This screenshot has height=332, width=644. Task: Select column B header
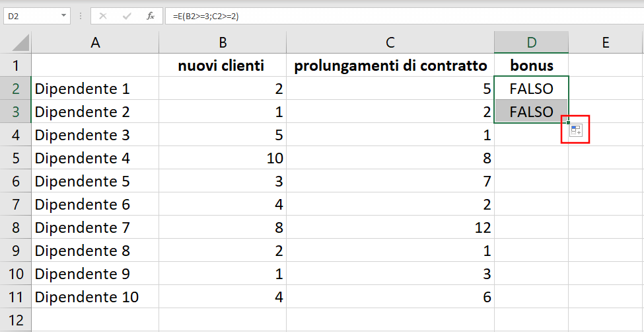click(x=223, y=42)
